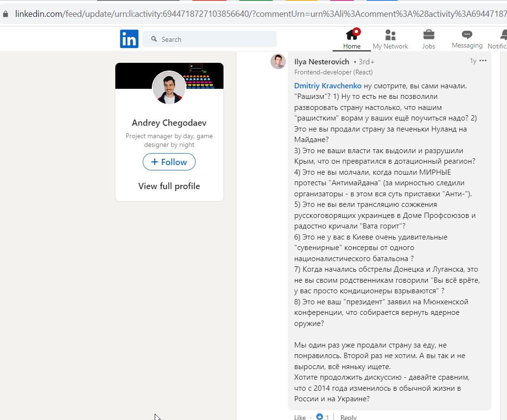Click the "3rd+" connection degree label
Viewport: 507px width, 420px height.
click(366, 62)
